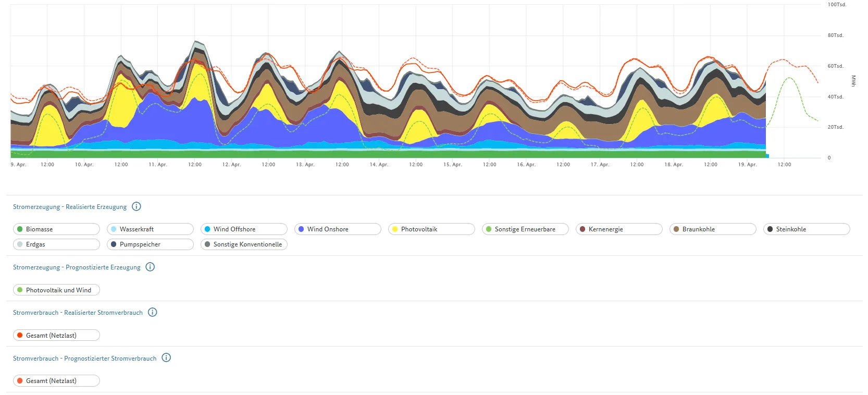Toggle forecast Photovoltaik und Wind series
868x395 pixels.
coord(56,290)
